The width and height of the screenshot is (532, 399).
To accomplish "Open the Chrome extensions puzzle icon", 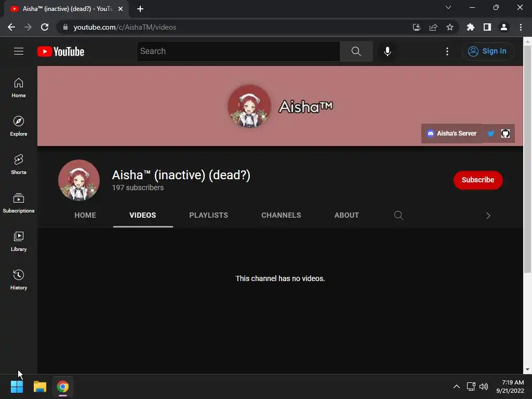I will (470, 27).
